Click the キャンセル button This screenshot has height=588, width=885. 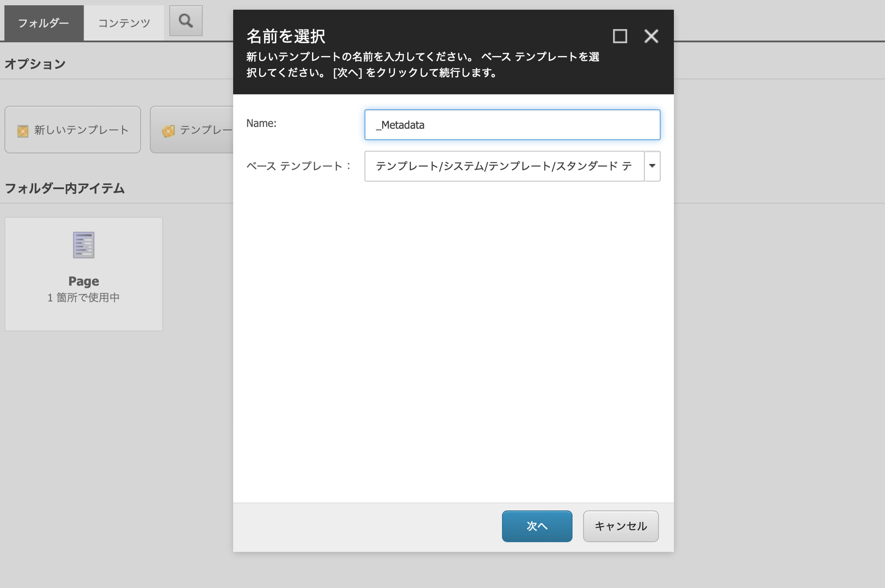(621, 526)
